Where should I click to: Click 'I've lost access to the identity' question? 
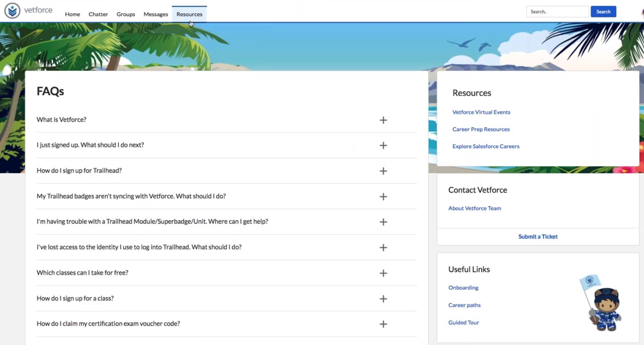pyautogui.click(x=139, y=247)
